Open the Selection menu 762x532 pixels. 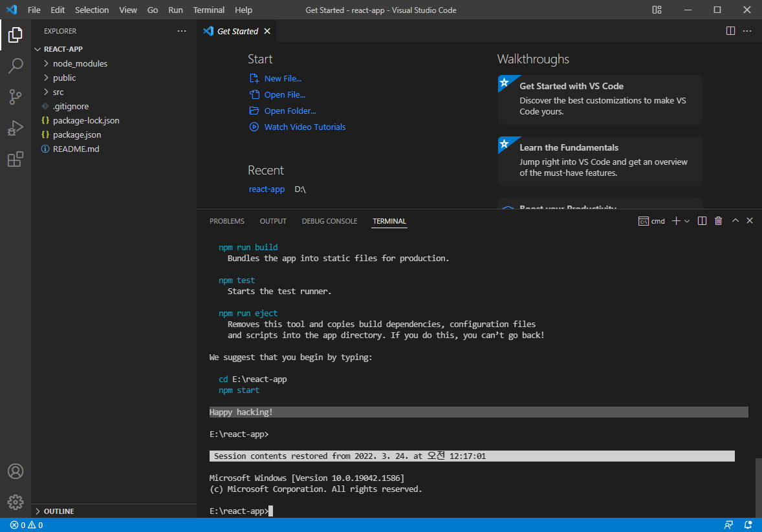point(92,10)
